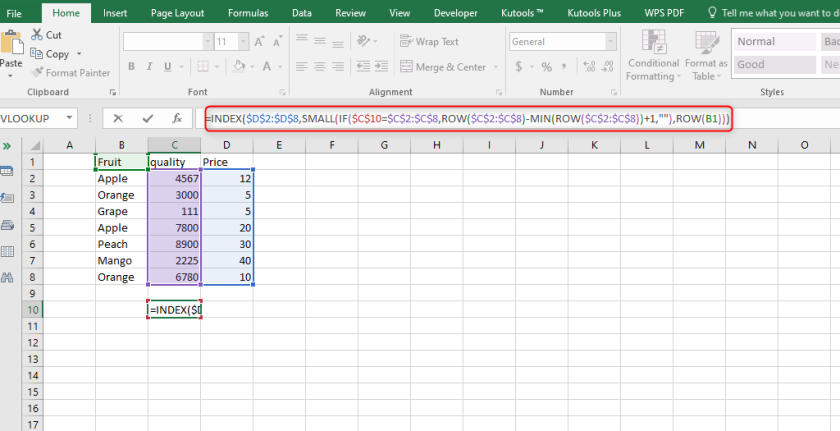Click Merge & Center
The width and height of the screenshot is (840, 431).
(443, 67)
